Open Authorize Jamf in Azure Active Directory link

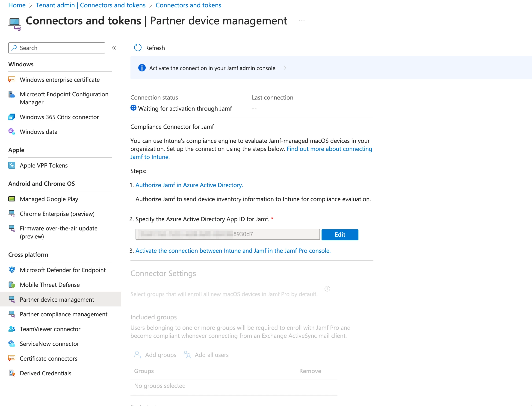pyautogui.click(x=189, y=185)
